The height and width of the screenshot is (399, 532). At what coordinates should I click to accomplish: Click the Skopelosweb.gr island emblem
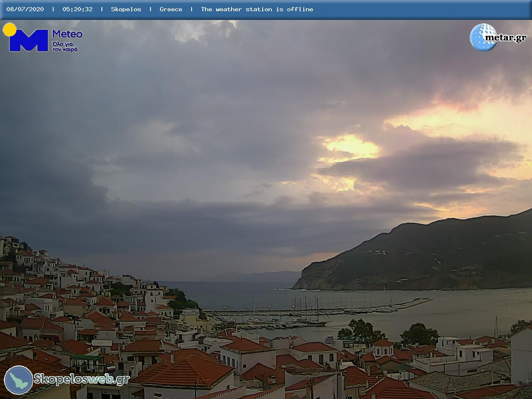(x=19, y=380)
